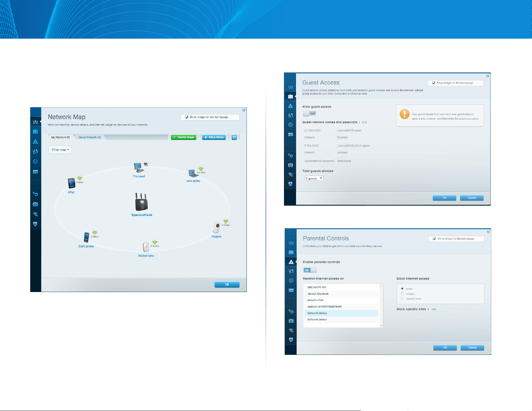Open Security shield icon in Parental Controls sidebar
The image size is (532, 411).
291,340
